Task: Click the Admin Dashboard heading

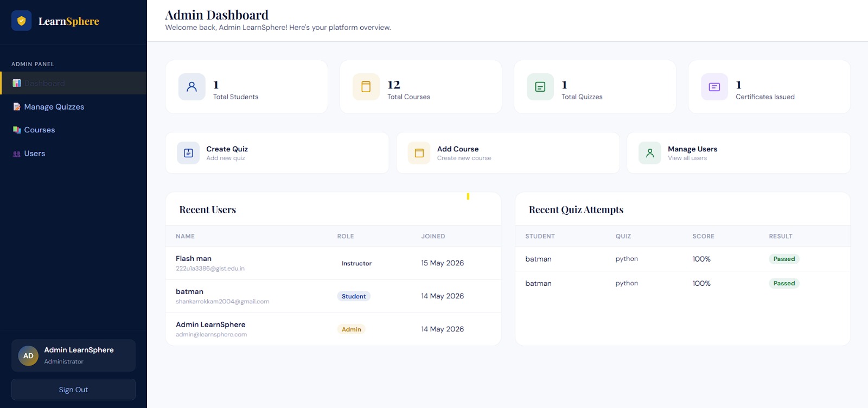Action: click(x=216, y=15)
